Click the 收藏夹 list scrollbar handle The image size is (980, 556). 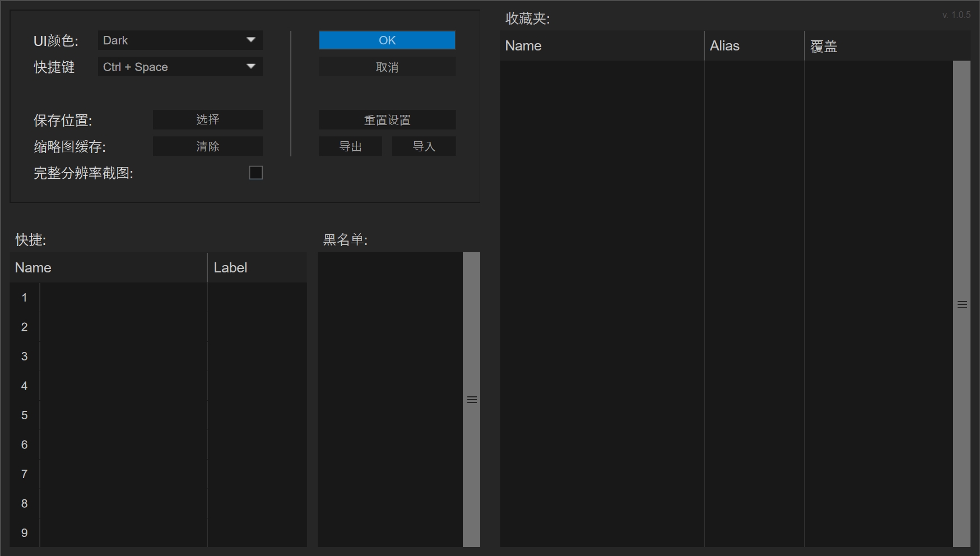[962, 304]
